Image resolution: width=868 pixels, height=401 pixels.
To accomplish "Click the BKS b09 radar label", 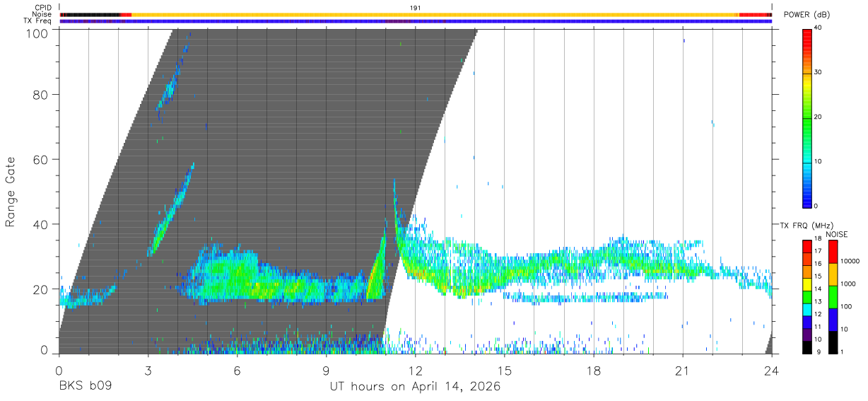I will click(85, 387).
